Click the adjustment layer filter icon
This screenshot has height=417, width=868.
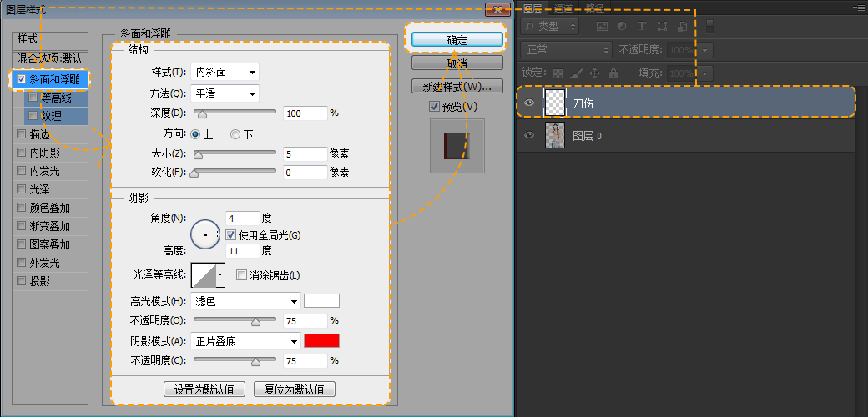click(x=621, y=27)
